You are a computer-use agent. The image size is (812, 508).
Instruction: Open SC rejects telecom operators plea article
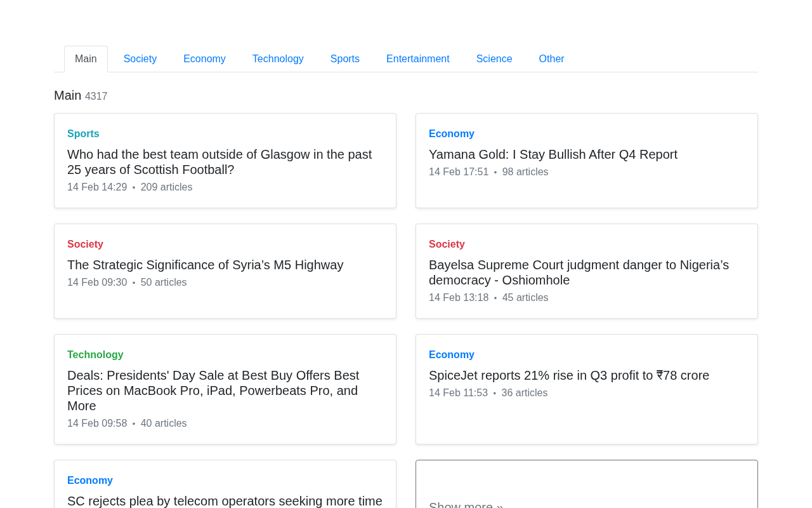pyautogui.click(x=225, y=501)
